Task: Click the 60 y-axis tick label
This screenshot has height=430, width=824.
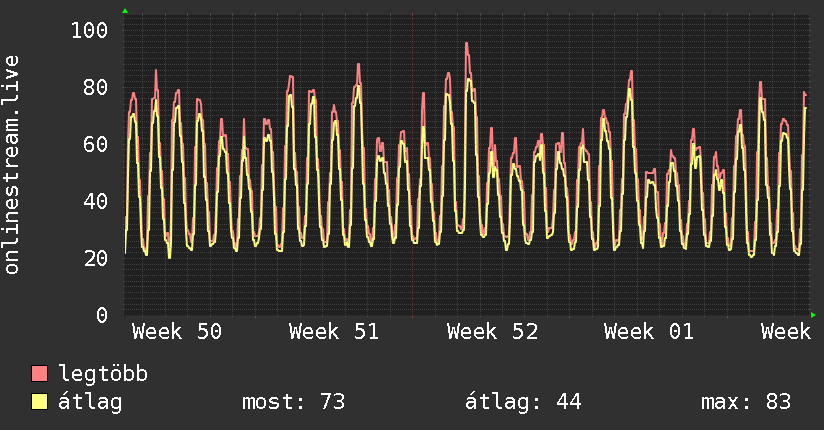Action: (96, 144)
